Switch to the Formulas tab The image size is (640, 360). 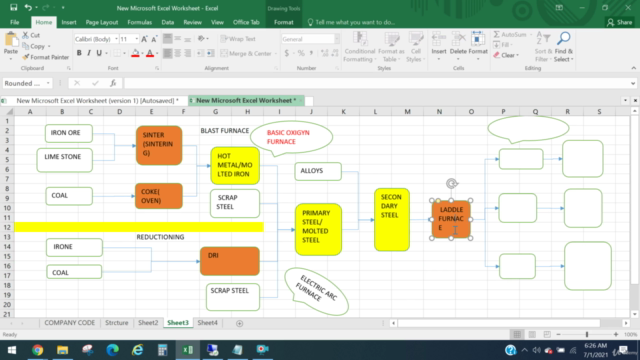(140, 22)
